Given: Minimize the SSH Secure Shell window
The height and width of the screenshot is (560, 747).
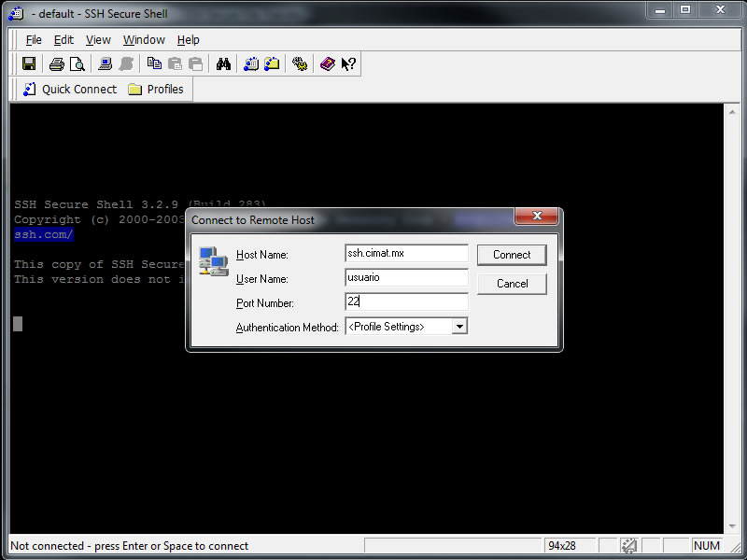Looking at the screenshot, I should (660, 10).
